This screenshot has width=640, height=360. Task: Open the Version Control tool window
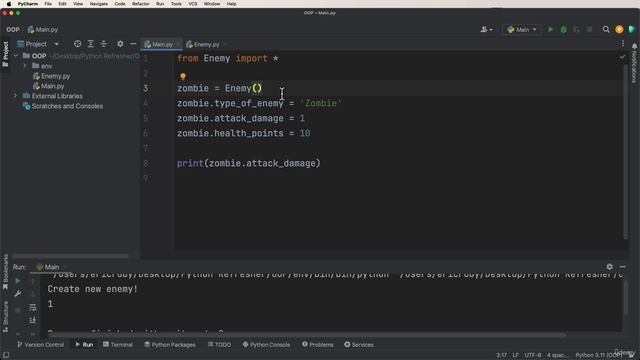tap(40, 345)
